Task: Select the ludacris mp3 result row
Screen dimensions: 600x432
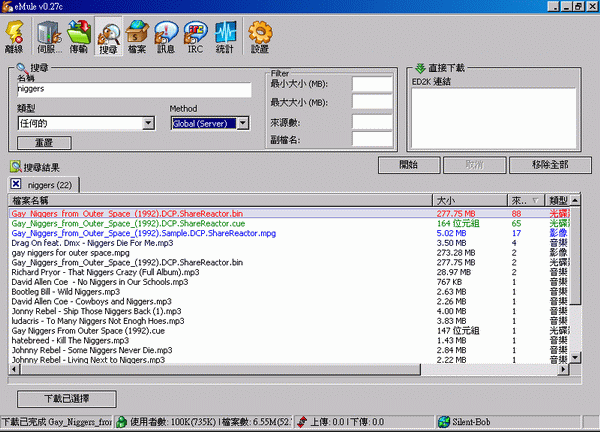Action: coord(289,321)
